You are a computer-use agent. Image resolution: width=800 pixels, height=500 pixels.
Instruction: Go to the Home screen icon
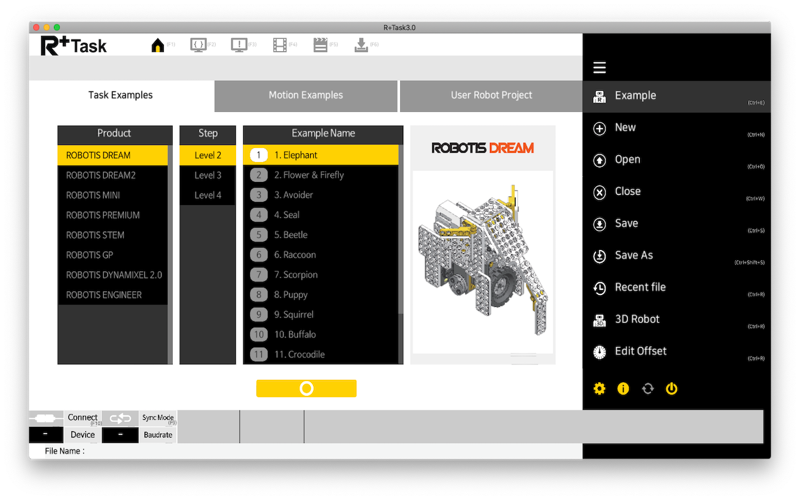[158, 45]
